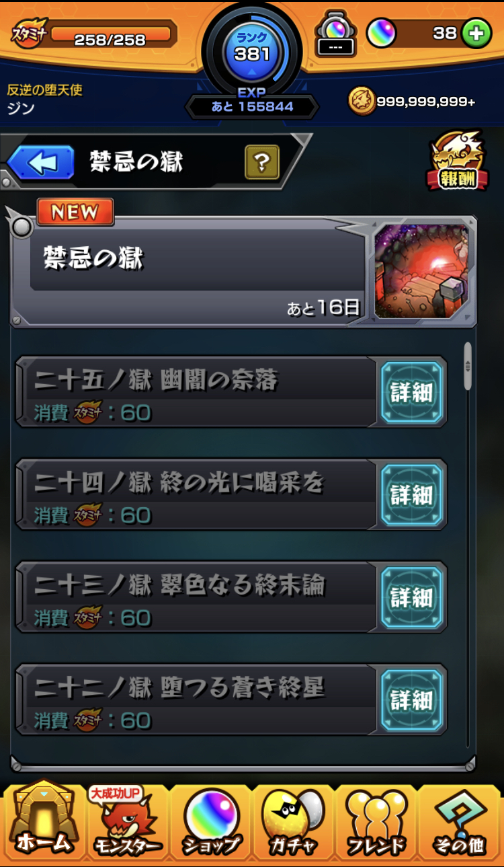Open the モンスター monster tab
The image size is (504, 867).
click(x=128, y=822)
